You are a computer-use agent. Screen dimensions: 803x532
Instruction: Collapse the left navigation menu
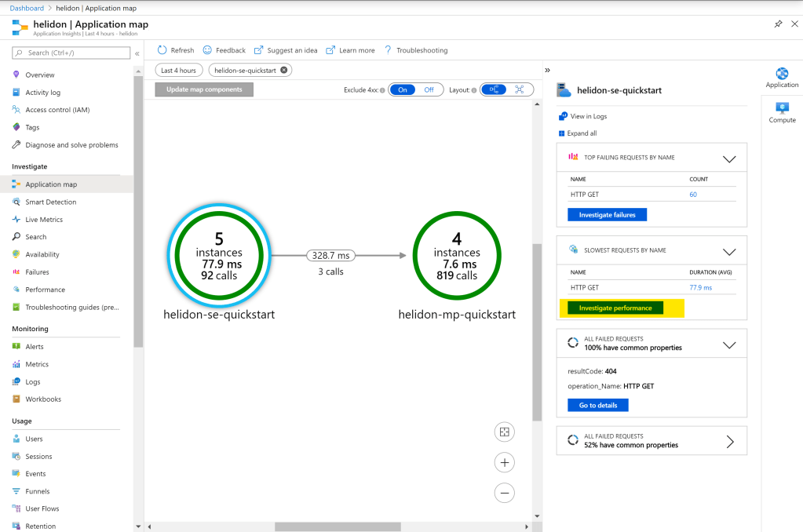137,53
